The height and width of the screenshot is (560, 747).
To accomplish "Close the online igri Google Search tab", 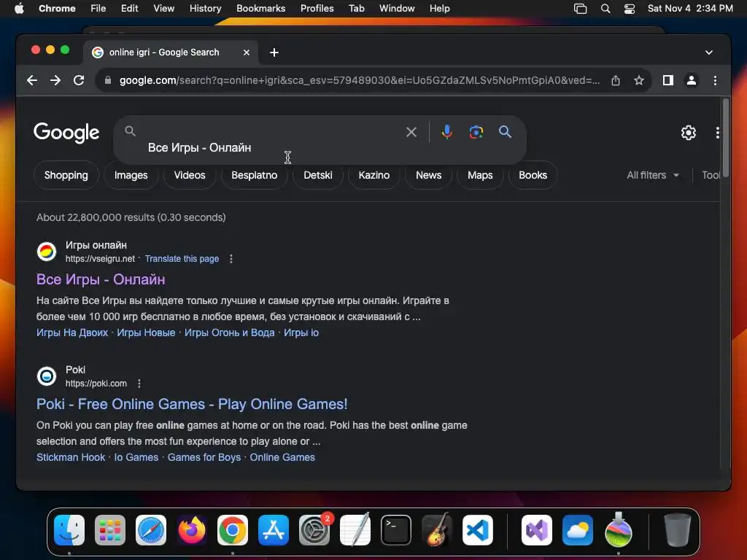I will coord(247,52).
